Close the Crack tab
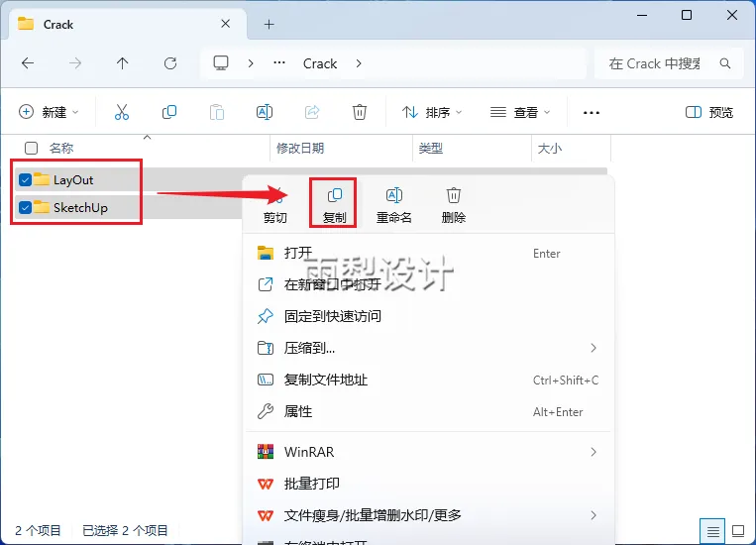The width and height of the screenshot is (756, 545). pyautogui.click(x=225, y=24)
